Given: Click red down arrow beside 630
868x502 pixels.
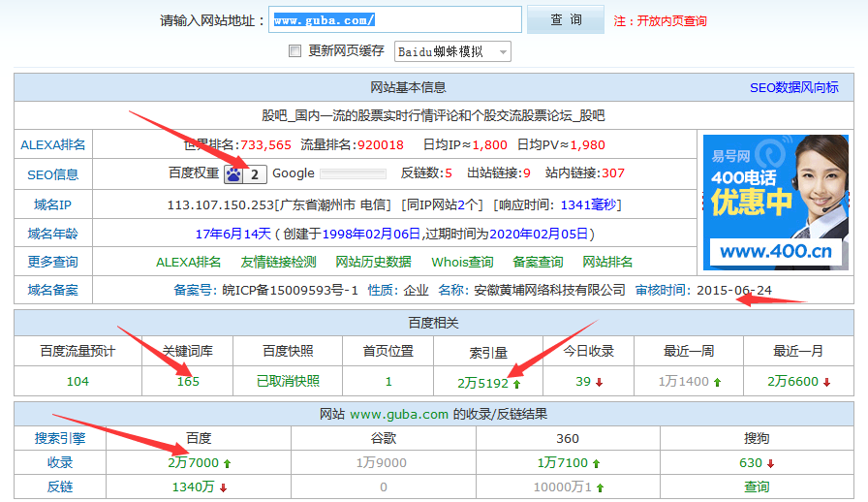Looking at the screenshot, I should 770,464.
